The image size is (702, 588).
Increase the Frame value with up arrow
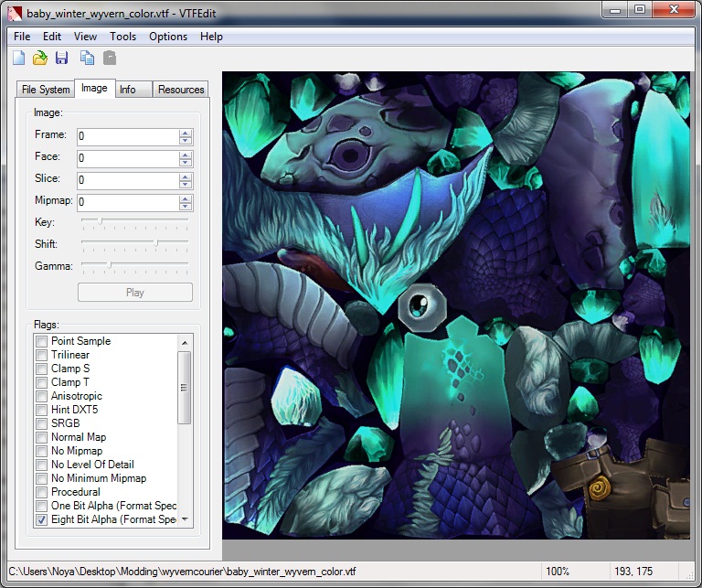[186, 133]
